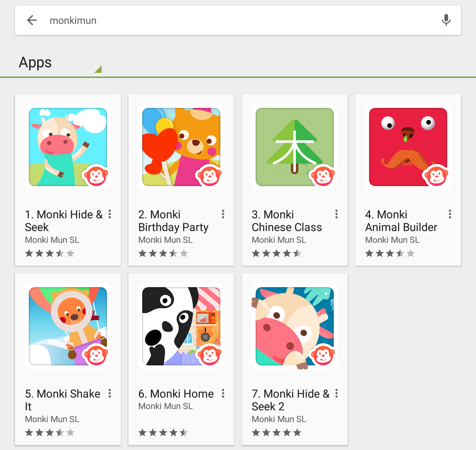Open overflow menu for Monki Animal Builder

pyautogui.click(x=450, y=214)
